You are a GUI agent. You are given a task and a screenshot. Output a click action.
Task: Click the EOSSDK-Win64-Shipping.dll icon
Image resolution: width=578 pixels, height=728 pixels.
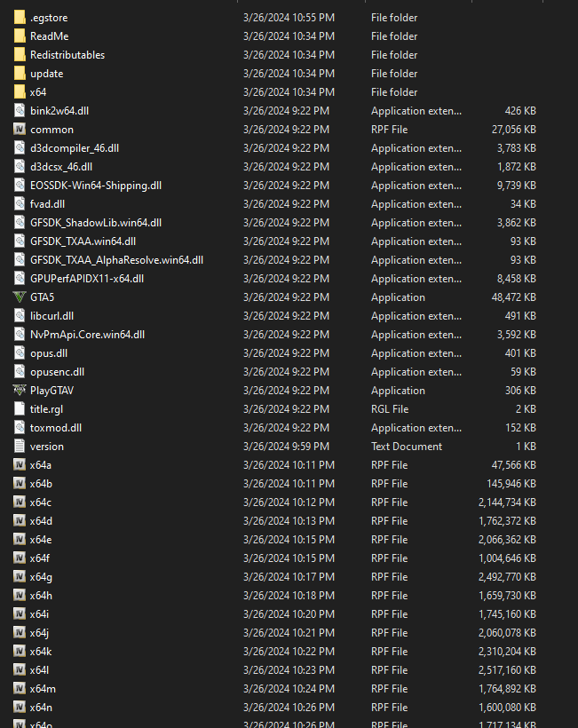[20, 186]
